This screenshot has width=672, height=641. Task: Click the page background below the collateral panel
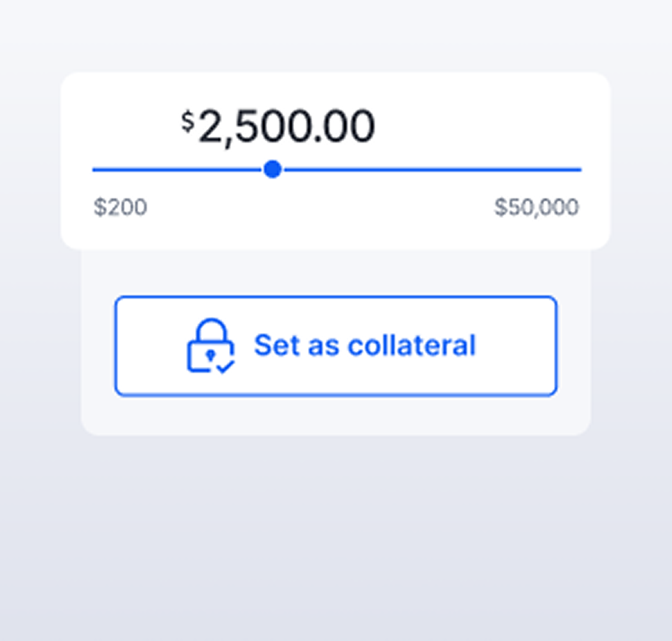[336, 532]
